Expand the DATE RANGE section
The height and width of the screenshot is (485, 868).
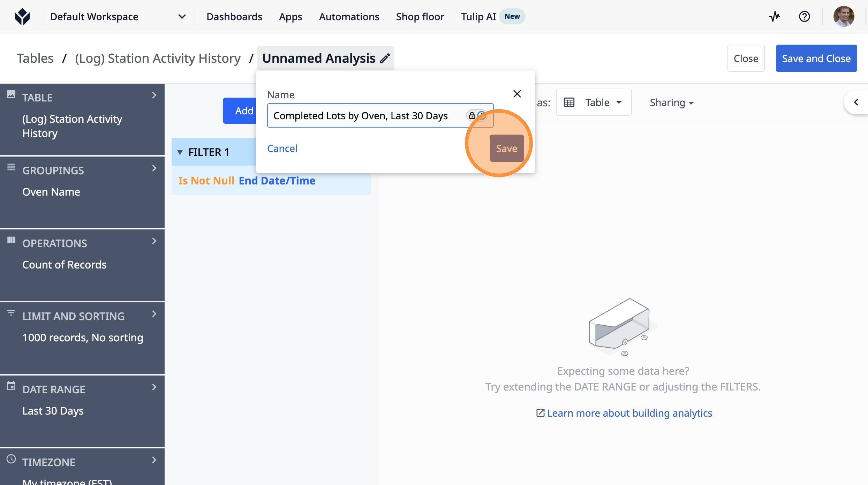(x=154, y=387)
